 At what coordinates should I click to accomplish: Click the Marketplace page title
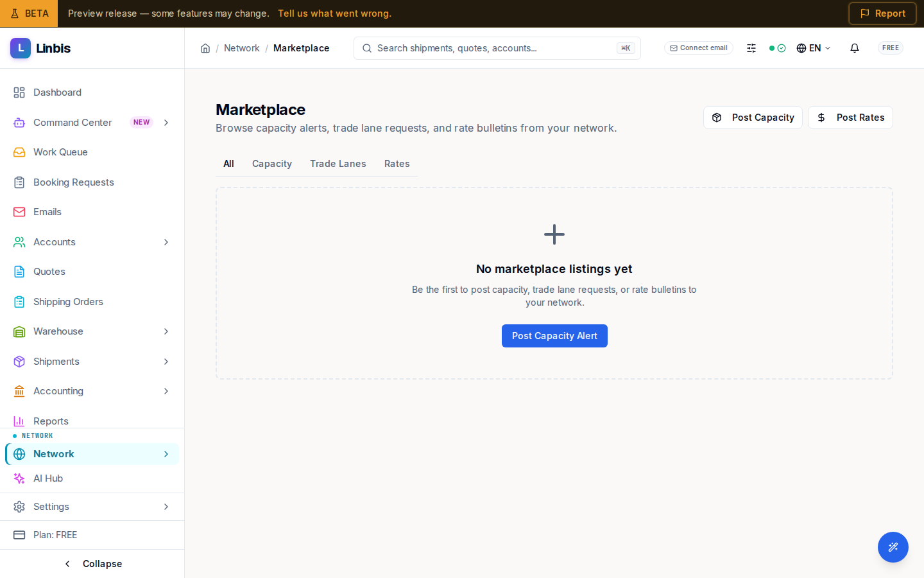pos(261,110)
